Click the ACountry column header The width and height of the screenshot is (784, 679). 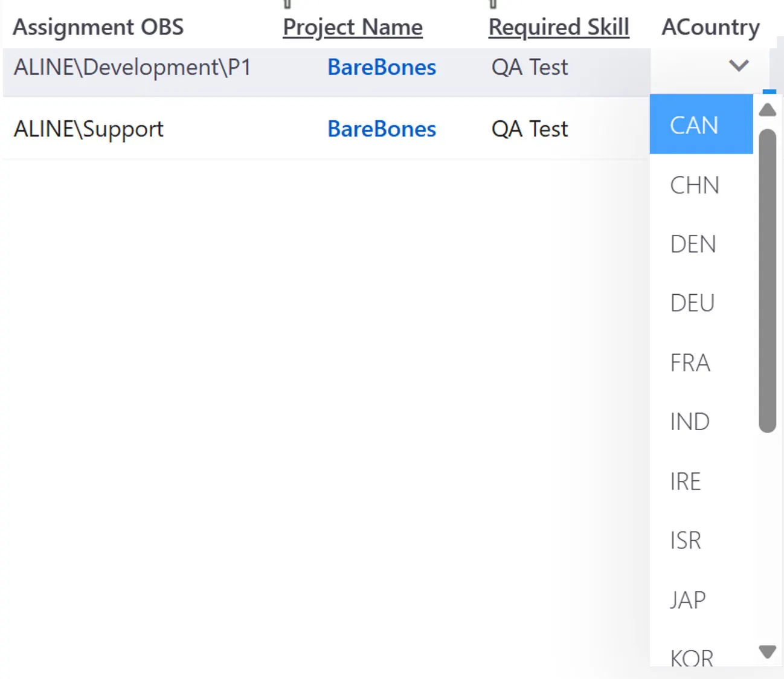(x=710, y=27)
